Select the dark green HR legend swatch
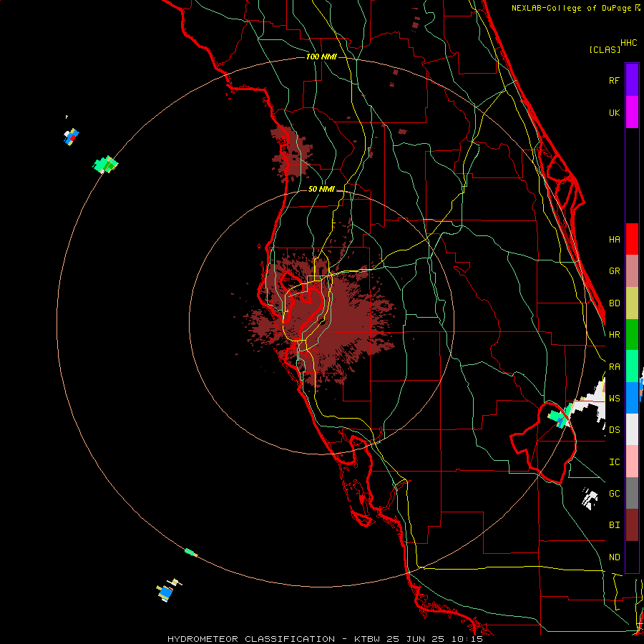Image resolution: width=644 pixels, height=644 pixels. click(632, 335)
